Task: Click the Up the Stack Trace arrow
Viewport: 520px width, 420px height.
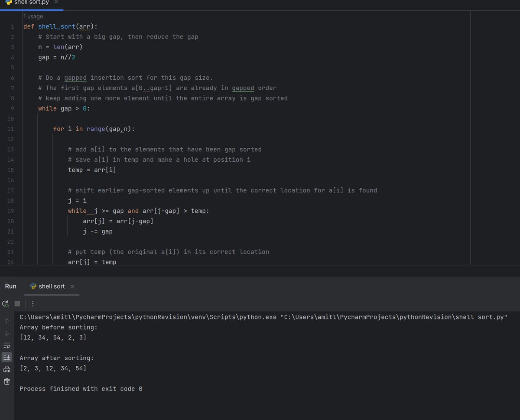Action: [6, 321]
